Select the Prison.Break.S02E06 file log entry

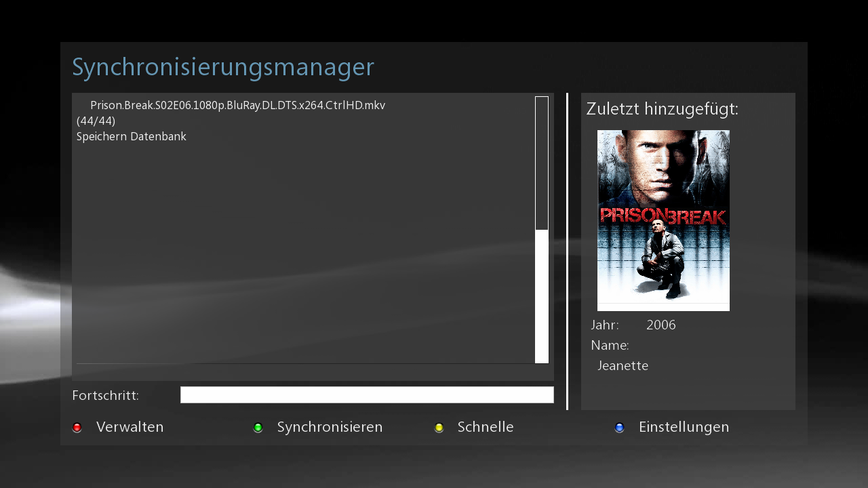point(237,106)
